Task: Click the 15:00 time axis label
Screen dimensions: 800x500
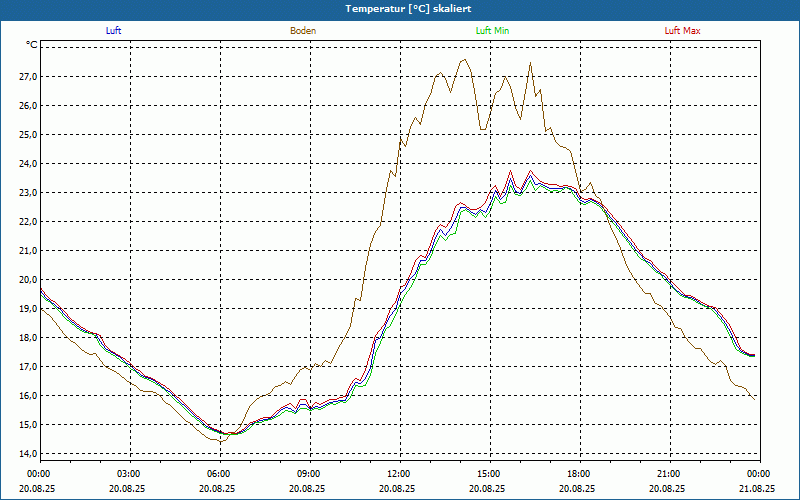Action: 488,474
